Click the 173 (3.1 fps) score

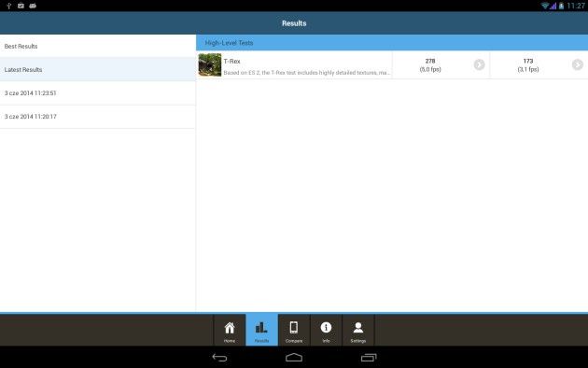tap(528, 64)
